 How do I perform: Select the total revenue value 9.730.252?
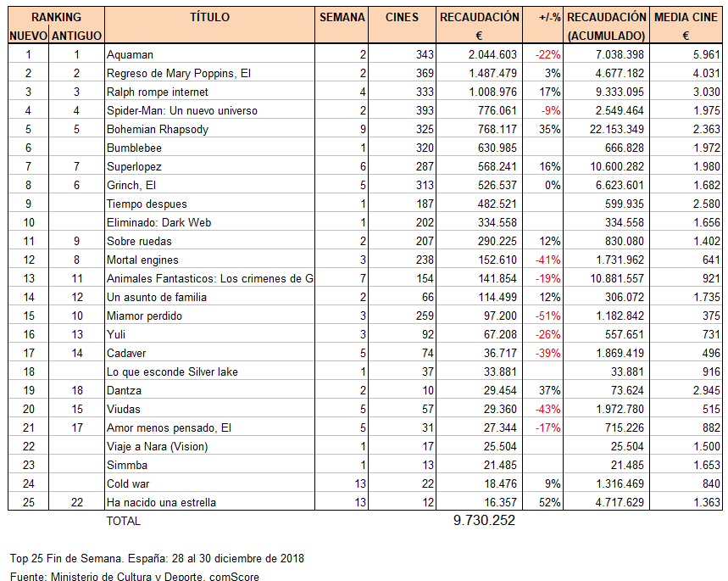tap(484, 521)
